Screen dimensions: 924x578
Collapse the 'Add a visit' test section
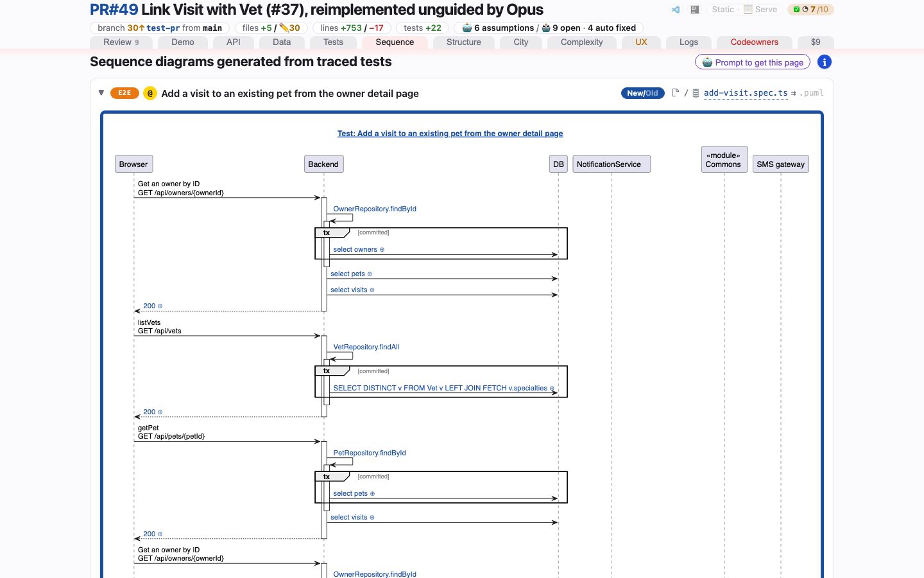click(x=101, y=93)
